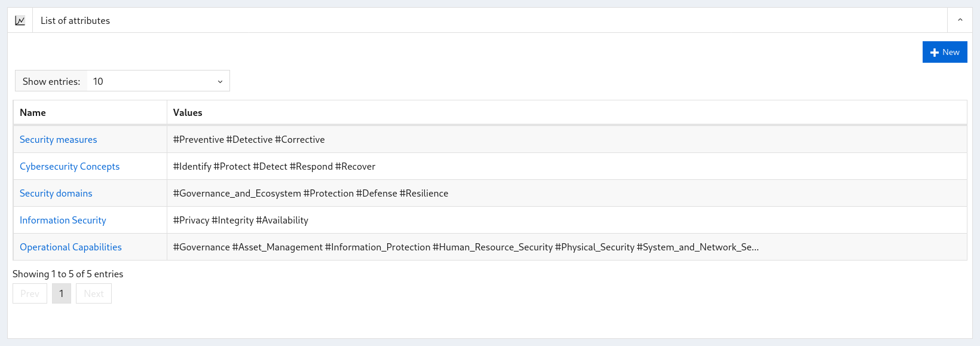Viewport: 980px width, 346px height.
Task: Click the New button label
Action: click(951, 52)
